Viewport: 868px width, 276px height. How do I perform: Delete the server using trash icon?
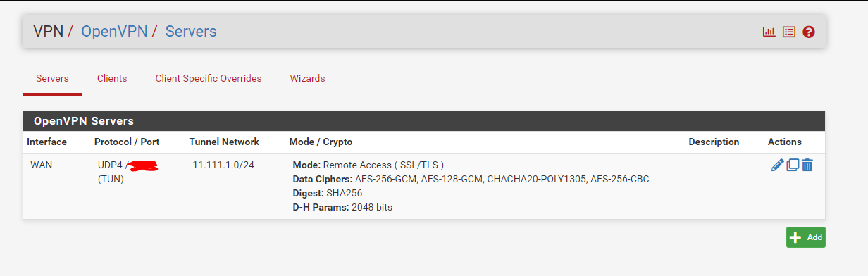point(807,165)
